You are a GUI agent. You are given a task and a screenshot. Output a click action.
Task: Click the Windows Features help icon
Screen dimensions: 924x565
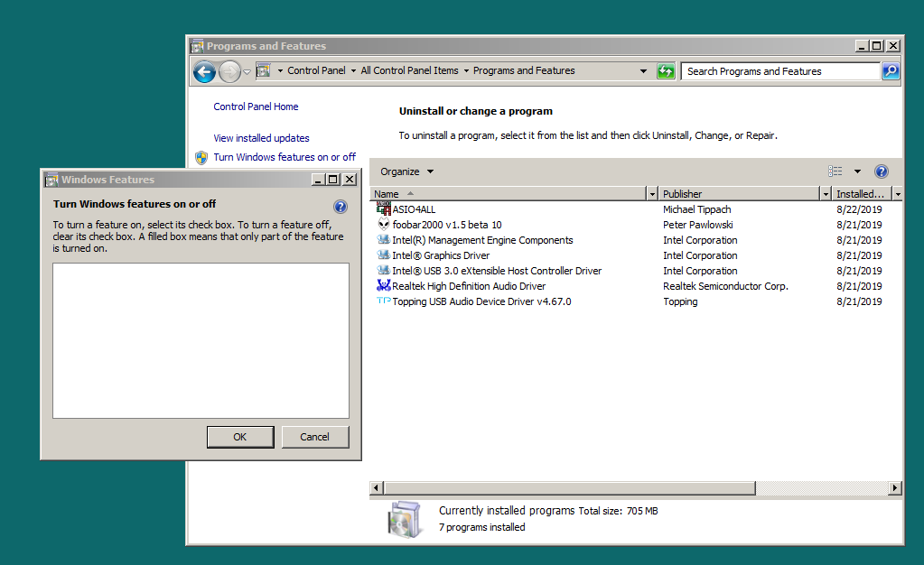tap(340, 206)
